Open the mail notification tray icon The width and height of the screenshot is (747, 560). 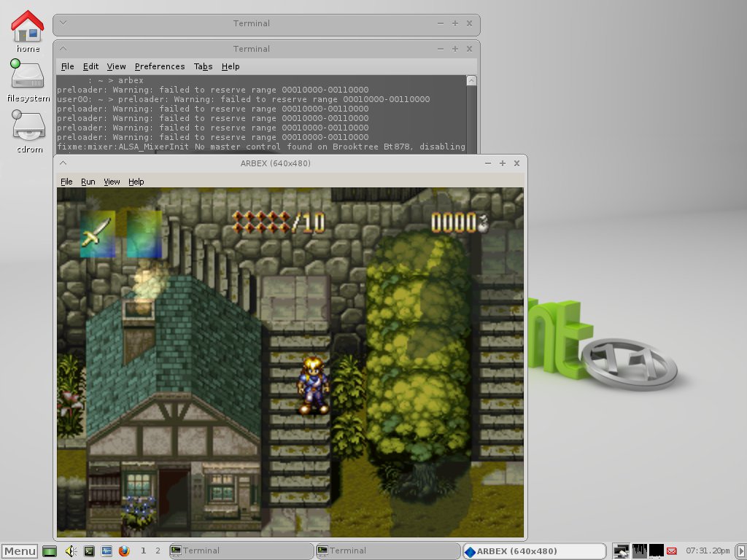(672, 551)
